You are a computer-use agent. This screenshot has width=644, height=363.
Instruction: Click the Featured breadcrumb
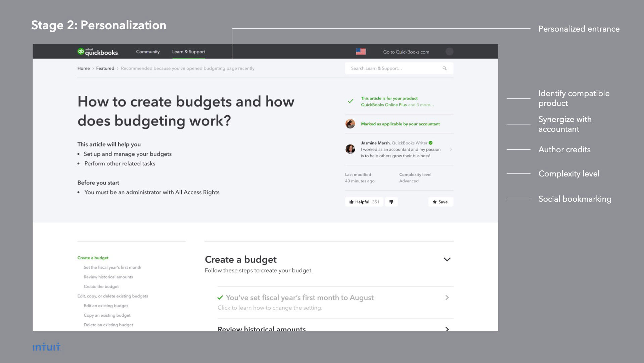click(105, 68)
